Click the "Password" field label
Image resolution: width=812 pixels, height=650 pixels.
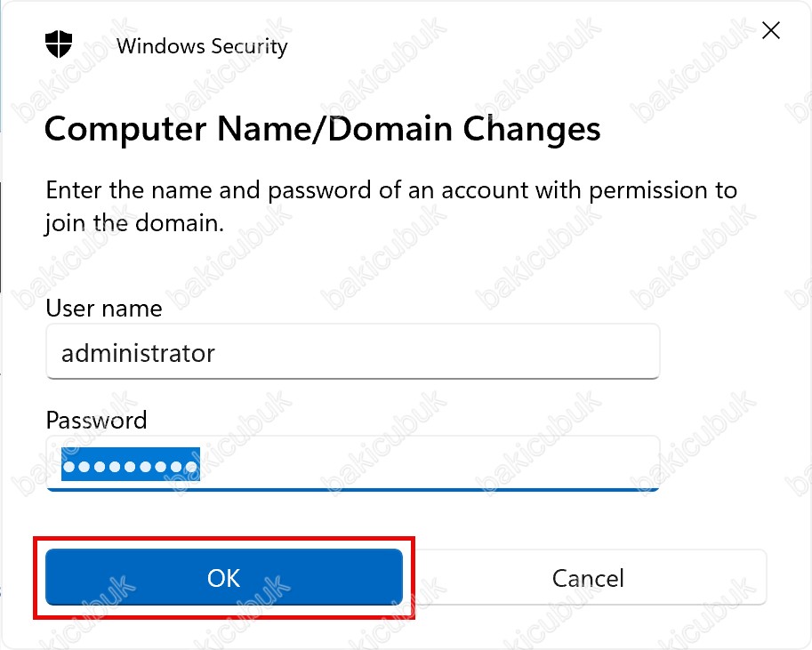point(96,420)
